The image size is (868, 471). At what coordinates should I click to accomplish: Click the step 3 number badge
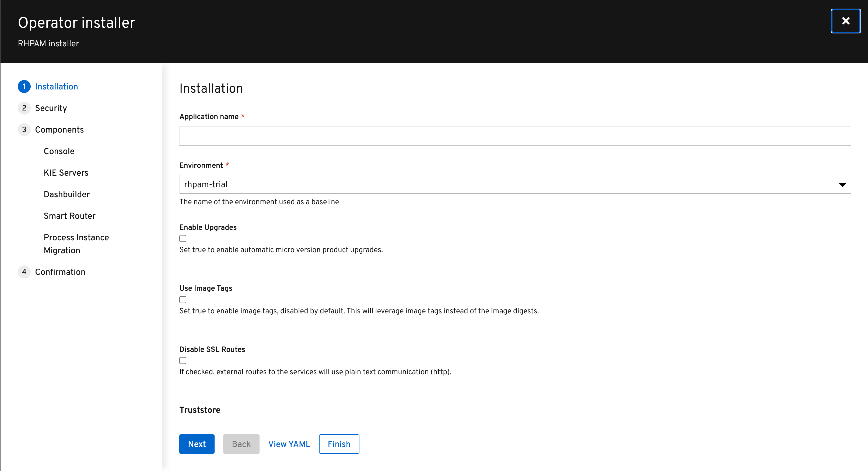pyautogui.click(x=24, y=130)
